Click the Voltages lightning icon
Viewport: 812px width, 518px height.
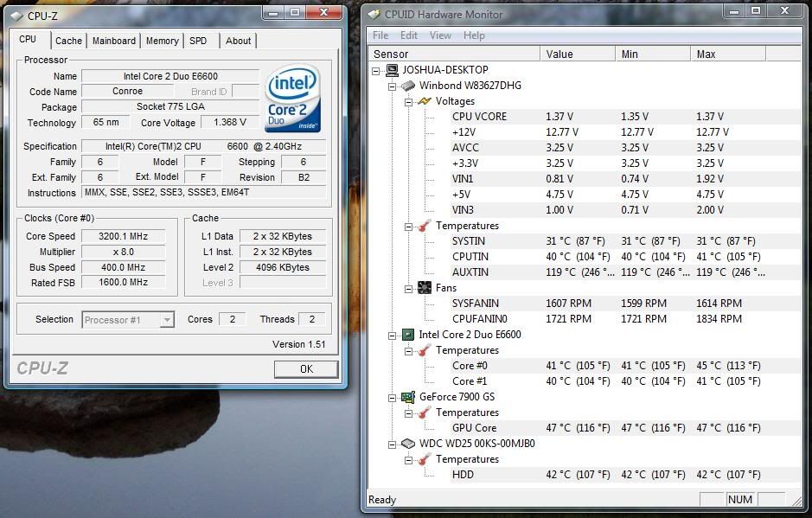pos(425,101)
